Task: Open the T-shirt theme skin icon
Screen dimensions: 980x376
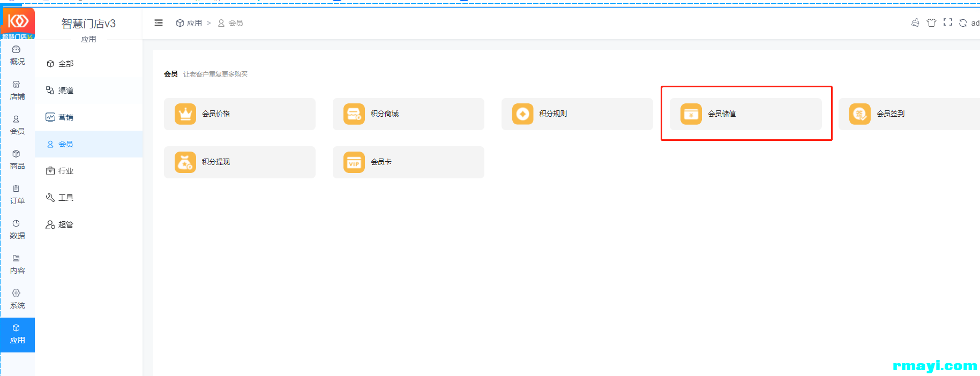Action: (931, 22)
